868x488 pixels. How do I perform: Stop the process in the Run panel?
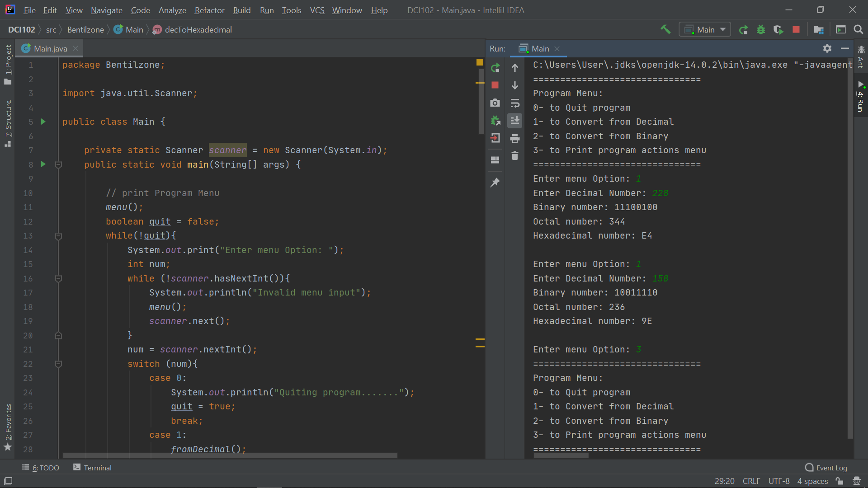pyautogui.click(x=495, y=85)
